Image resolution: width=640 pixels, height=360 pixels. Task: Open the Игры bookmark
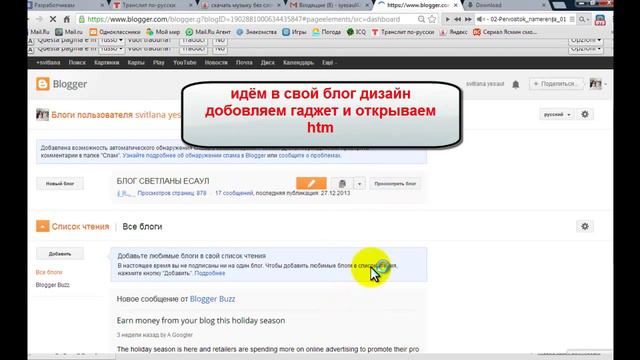(294, 32)
